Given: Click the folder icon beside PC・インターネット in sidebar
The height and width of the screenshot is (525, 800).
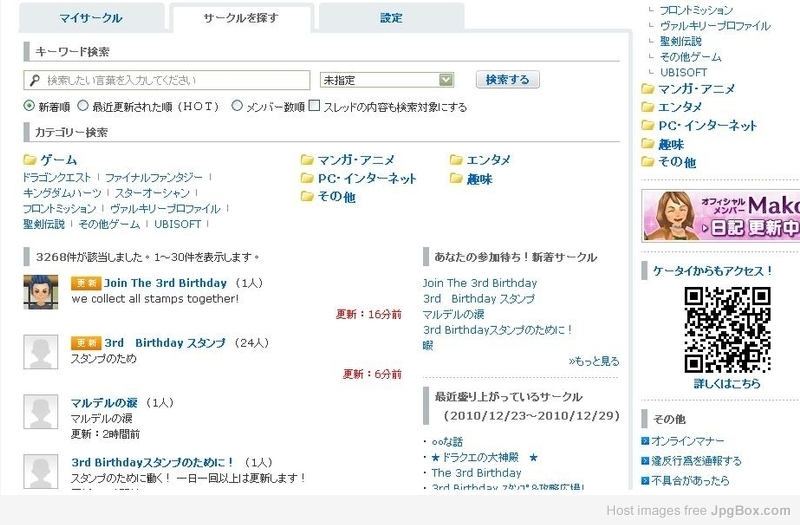Looking at the screenshot, I should coord(648,126).
